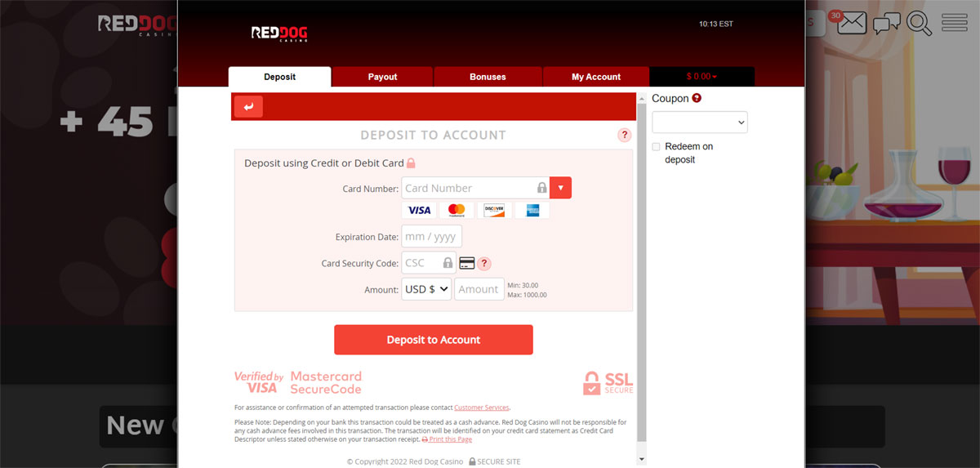
Task: Click the CSC card illustration icon
Action: tap(467, 263)
